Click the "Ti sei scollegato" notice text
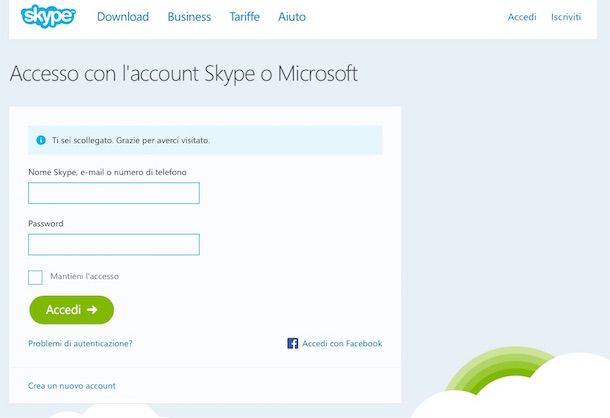 [x=131, y=140]
